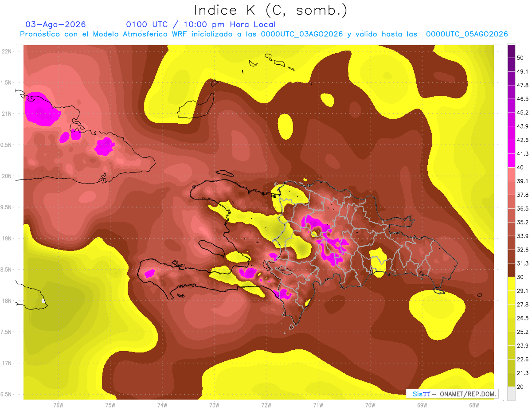Viewport: 532px width, 411px height.
Task: Click the map title "Indice K (C, somb.)"
Action: click(x=271, y=11)
